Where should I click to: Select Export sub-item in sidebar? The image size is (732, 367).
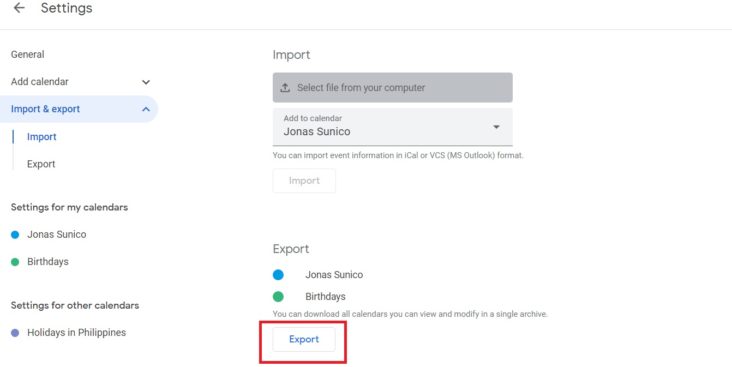pyautogui.click(x=41, y=164)
